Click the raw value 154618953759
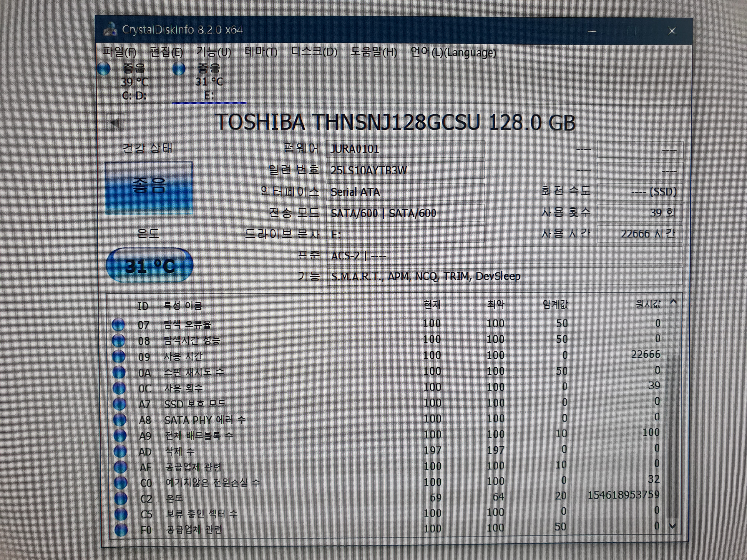Viewport: 747px width, 560px height. (x=623, y=495)
